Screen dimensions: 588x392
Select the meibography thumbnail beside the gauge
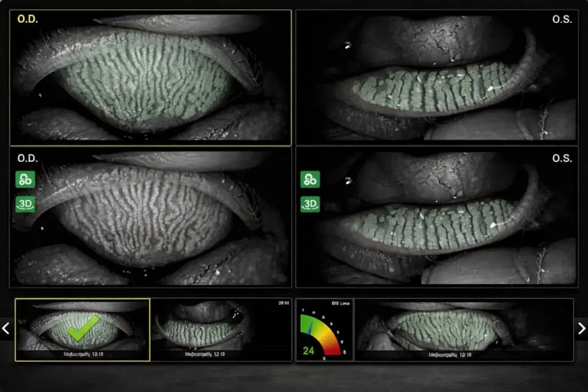click(x=463, y=330)
